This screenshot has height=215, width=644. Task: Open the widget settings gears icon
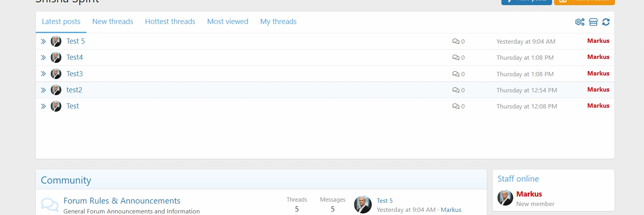(580, 22)
